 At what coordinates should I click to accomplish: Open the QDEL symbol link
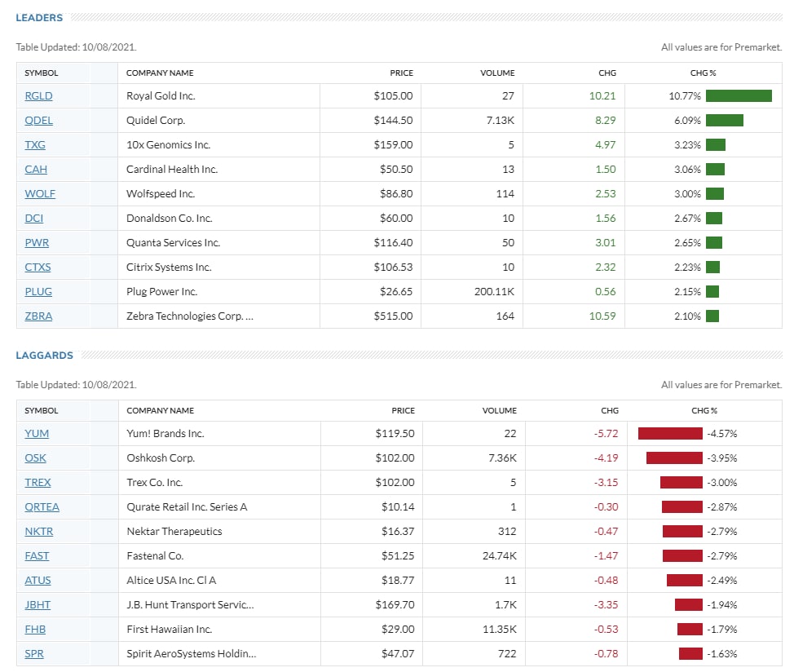(38, 120)
